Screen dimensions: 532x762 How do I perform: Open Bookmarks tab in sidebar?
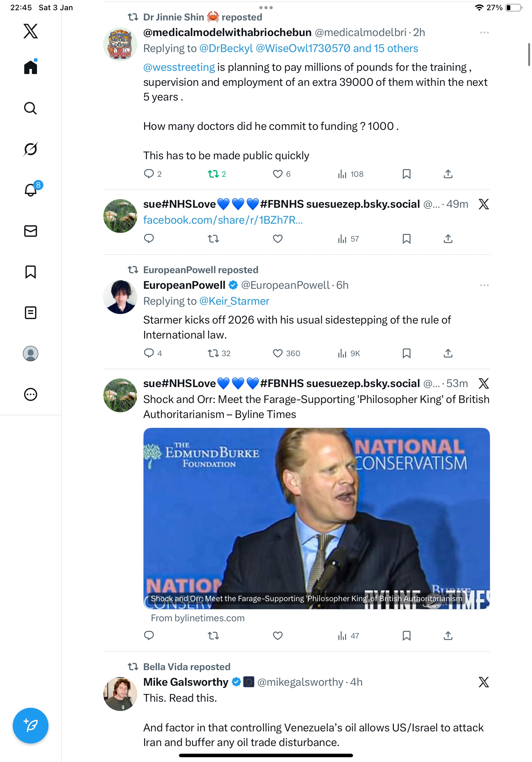coord(31,272)
